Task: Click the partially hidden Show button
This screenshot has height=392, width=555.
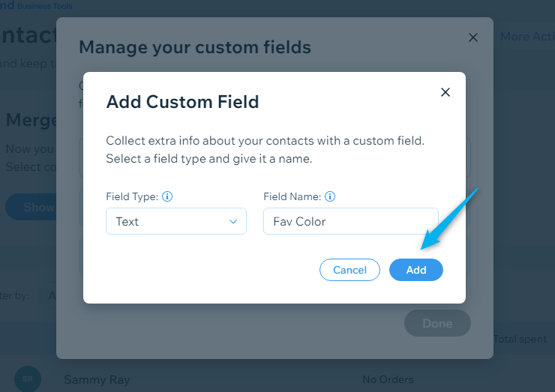Action: [x=31, y=207]
